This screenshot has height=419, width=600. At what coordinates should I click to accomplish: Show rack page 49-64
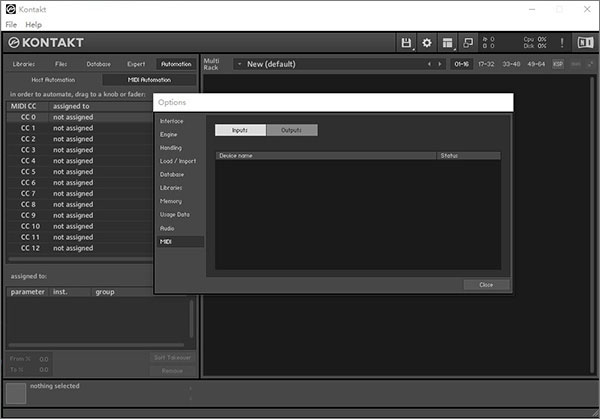click(x=536, y=64)
